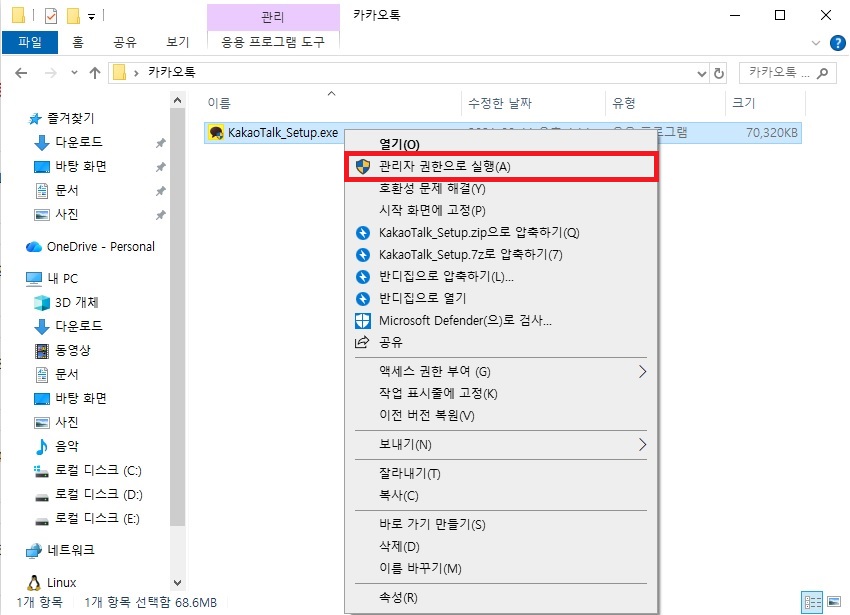The image size is (850, 615).
Task: Choose 작업 표시줄에 고정(K)
Action: (x=501, y=393)
